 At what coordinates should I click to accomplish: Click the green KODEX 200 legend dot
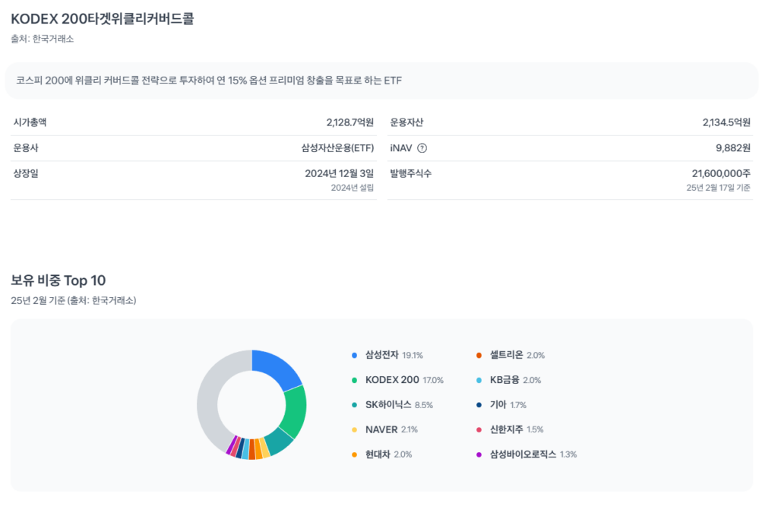coord(354,380)
